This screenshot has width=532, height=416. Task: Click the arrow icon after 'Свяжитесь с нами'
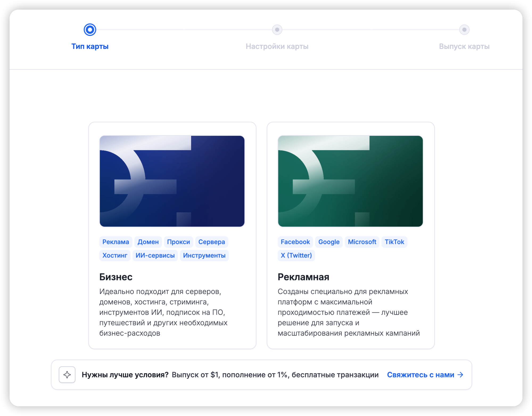point(460,375)
